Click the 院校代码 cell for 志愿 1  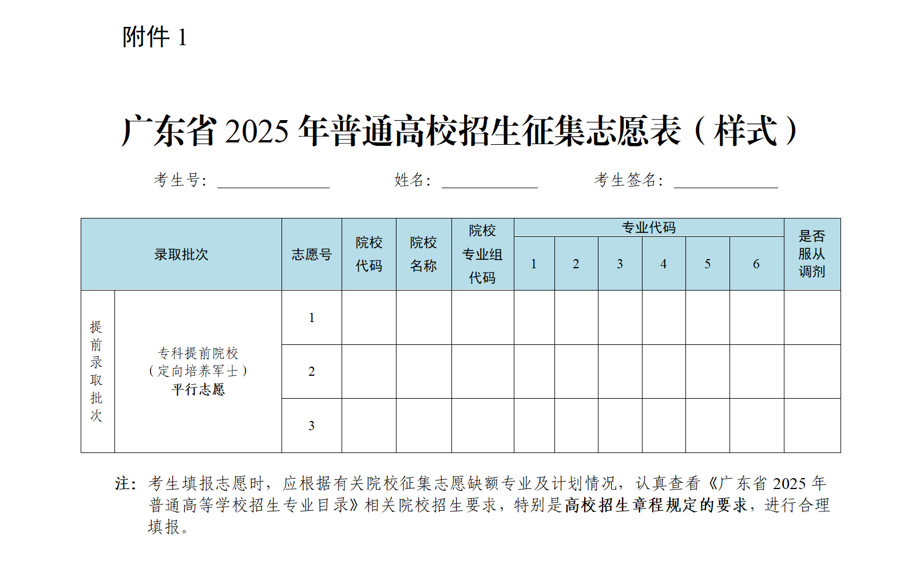coord(369,317)
